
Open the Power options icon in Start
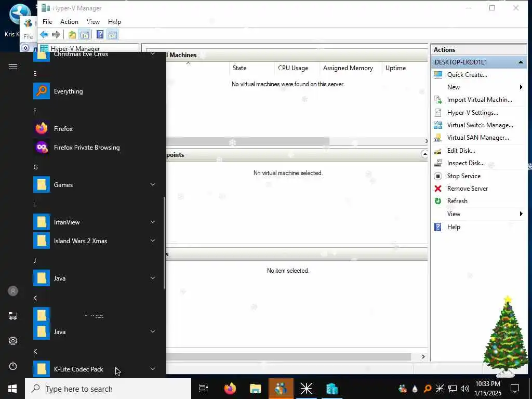13,366
